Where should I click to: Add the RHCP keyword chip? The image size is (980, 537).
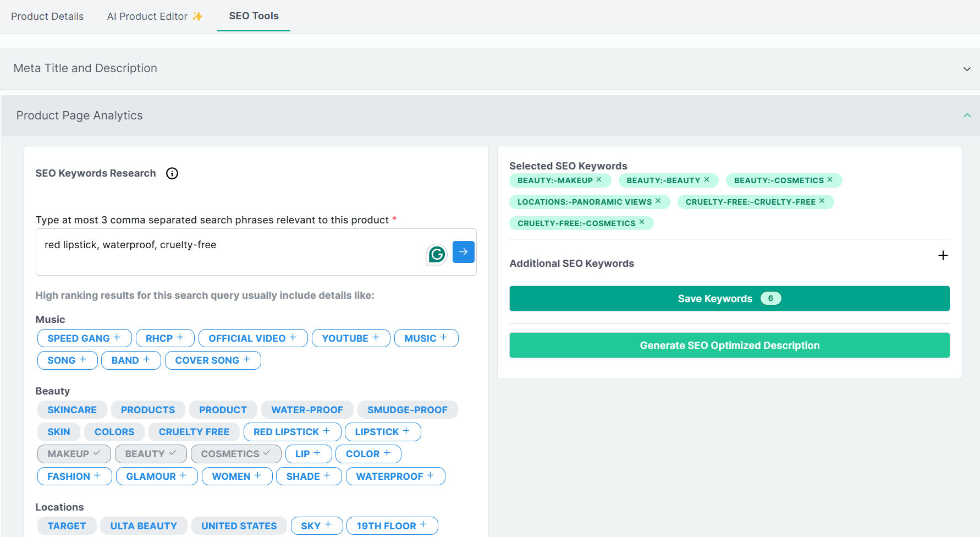click(165, 338)
